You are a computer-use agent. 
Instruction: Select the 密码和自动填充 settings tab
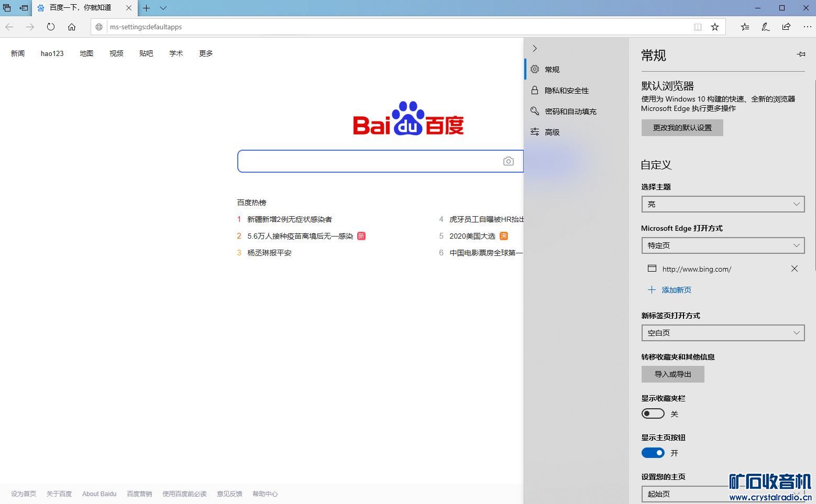click(577, 111)
